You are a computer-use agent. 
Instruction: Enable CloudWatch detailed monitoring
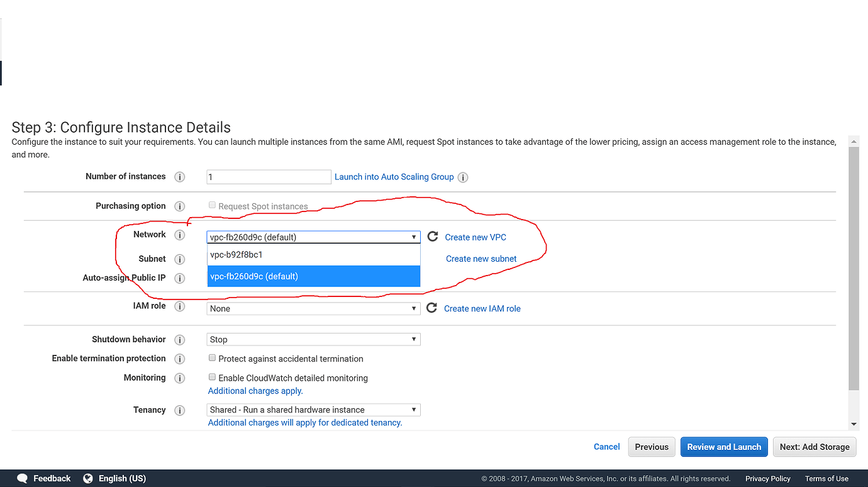click(x=212, y=376)
